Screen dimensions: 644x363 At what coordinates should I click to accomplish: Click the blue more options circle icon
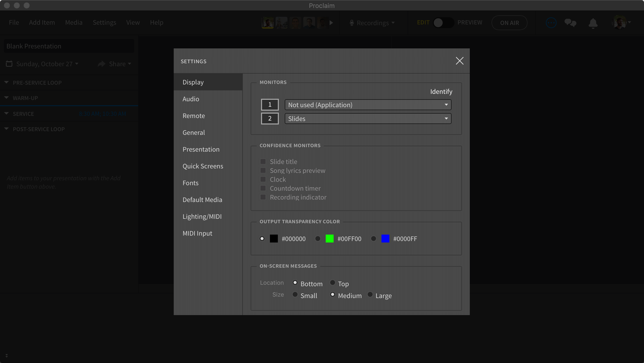coord(551,23)
